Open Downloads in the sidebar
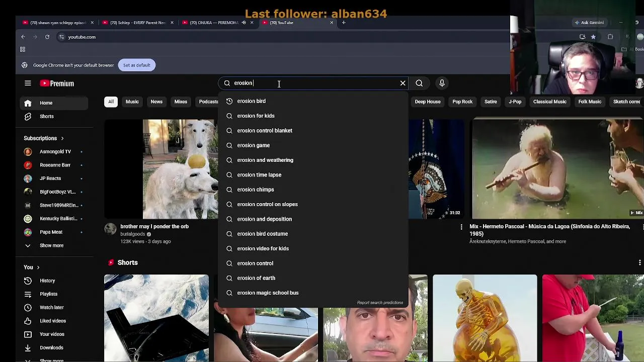 coord(54,347)
